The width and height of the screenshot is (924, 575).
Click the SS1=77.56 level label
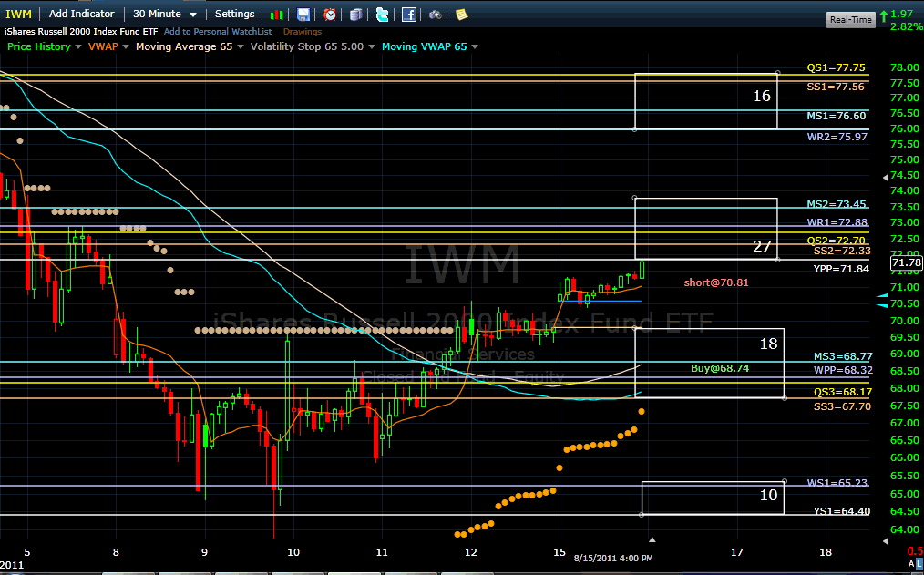(836, 87)
